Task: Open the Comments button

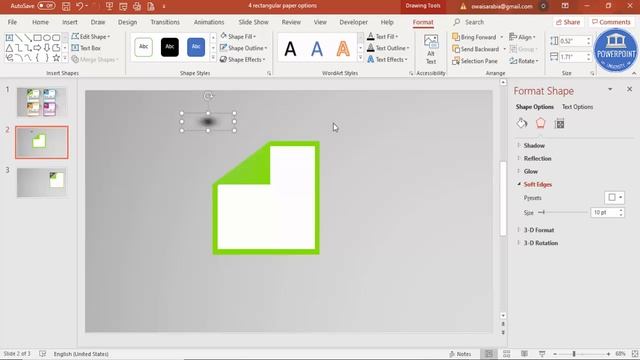Action: pyautogui.click(x=611, y=22)
